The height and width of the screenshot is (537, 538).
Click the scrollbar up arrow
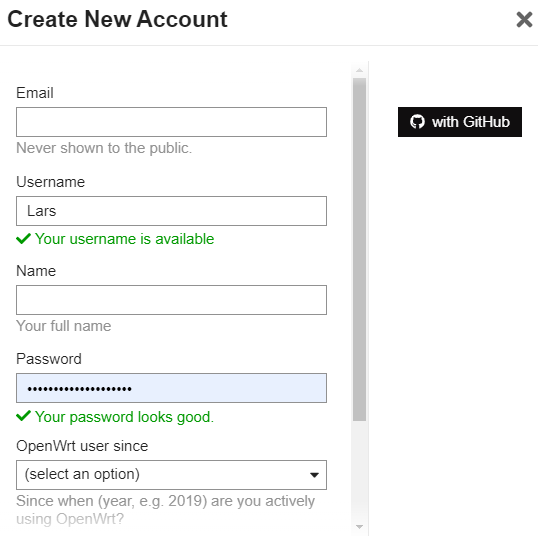click(x=360, y=70)
